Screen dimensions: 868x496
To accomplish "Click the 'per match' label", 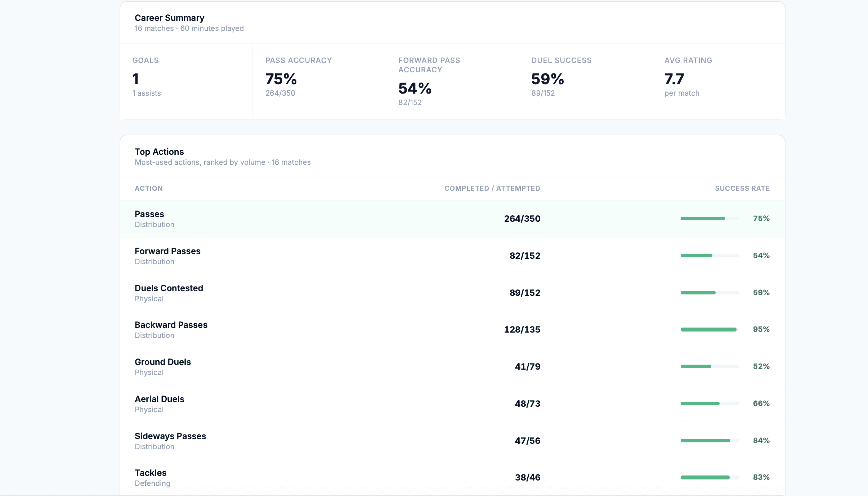I will click(682, 93).
